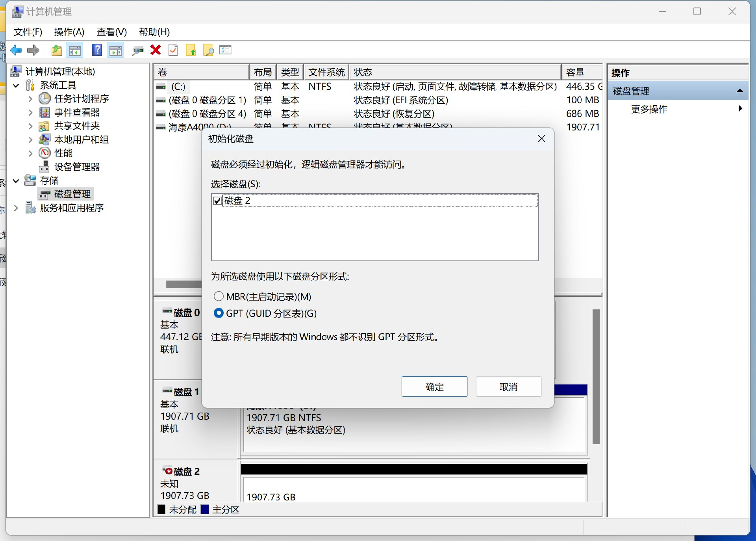This screenshot has height=541, width=756.
Task: Click the Help question mark toolbar icon
Action: (97, 50)
